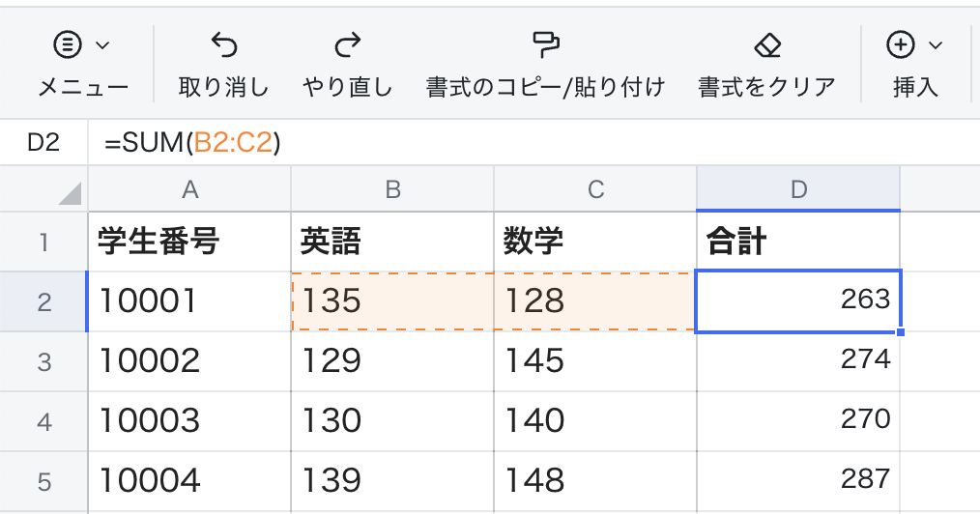Expand the メニュー dropdown chevron
This screenshot has width=980, height=514.
[103, 45]
